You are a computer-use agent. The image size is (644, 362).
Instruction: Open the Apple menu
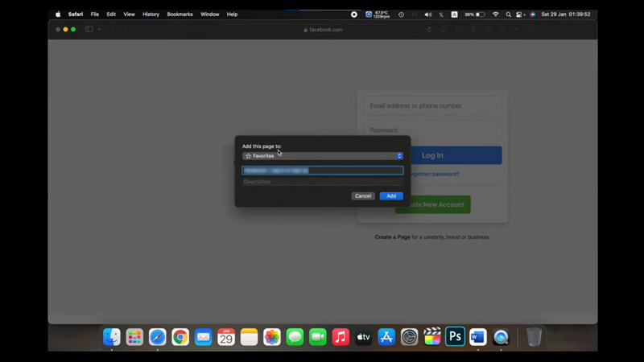pos(58,14)
